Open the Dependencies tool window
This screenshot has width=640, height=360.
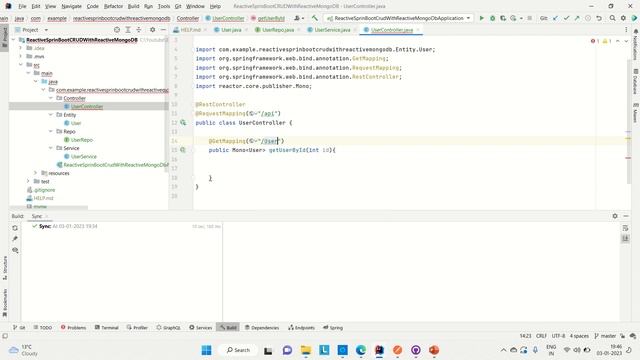click(262, 327)
